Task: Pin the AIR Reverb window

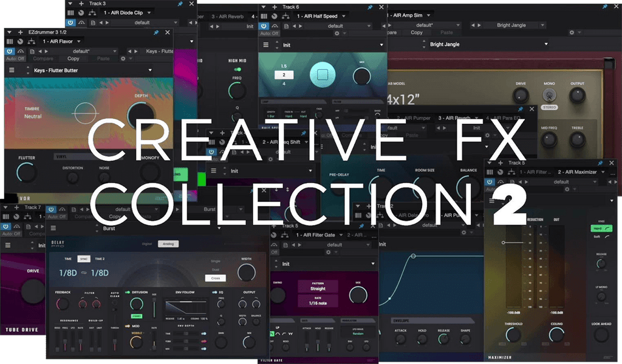Action: coord(521,109)
